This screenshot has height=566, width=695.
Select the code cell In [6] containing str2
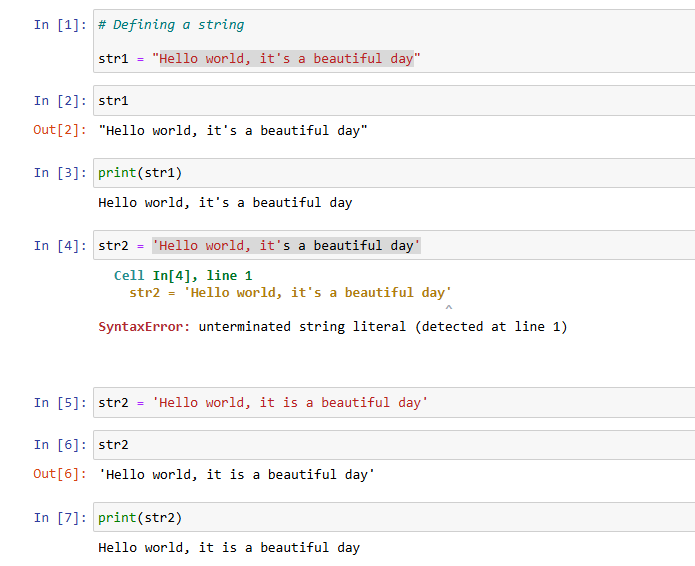pyautogui.click(x=394, y=445)
